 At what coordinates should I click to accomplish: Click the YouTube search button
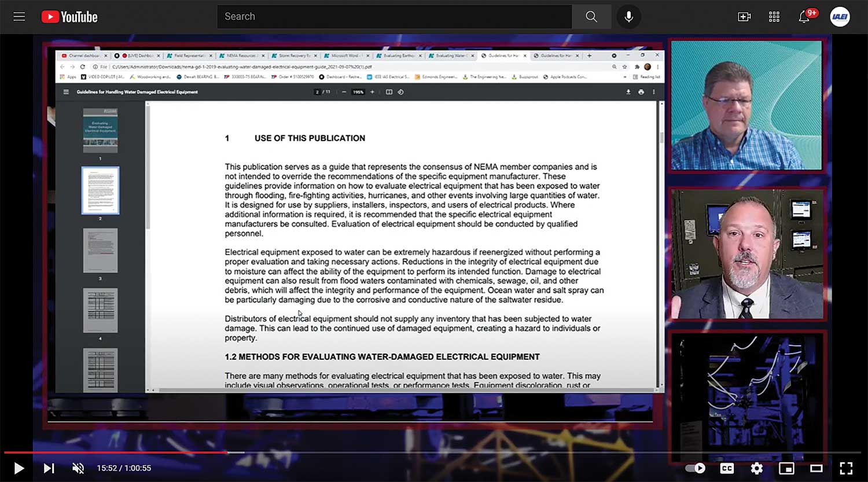coord(591,16)
